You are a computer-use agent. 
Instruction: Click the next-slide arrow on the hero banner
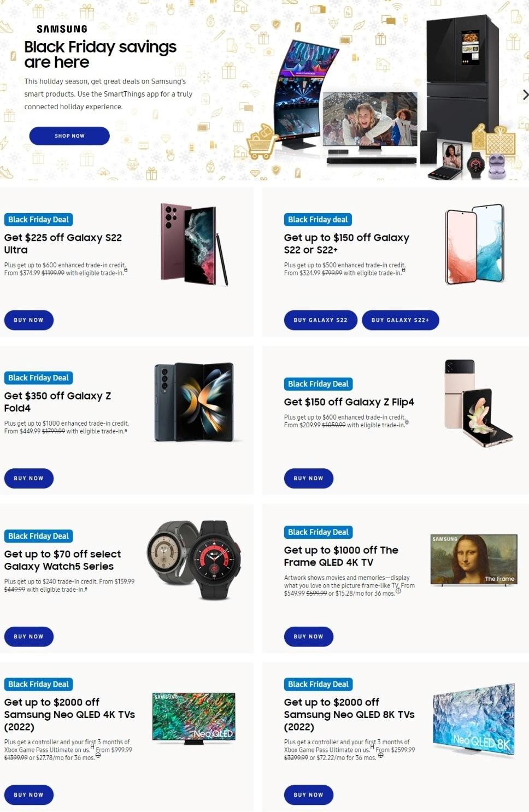(x=525, y=95)
